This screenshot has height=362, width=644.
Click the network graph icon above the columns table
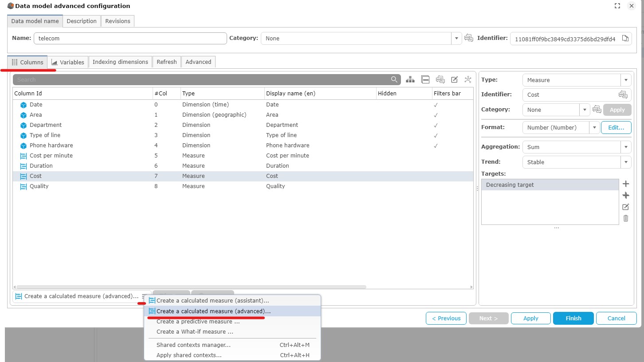468,79
